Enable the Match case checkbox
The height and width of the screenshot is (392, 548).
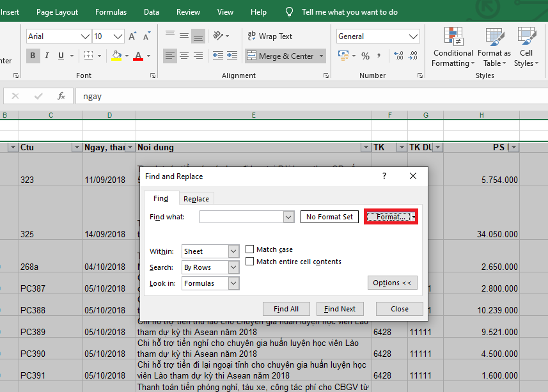pyautogui.click(x=251, y=249)
